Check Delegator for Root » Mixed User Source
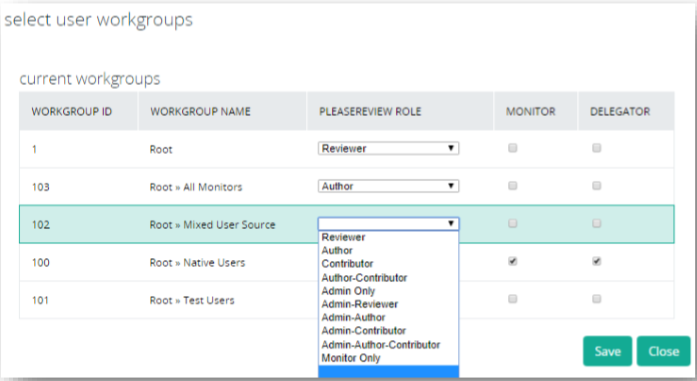Screen dimensions: 697x381 tap(597, 224)
